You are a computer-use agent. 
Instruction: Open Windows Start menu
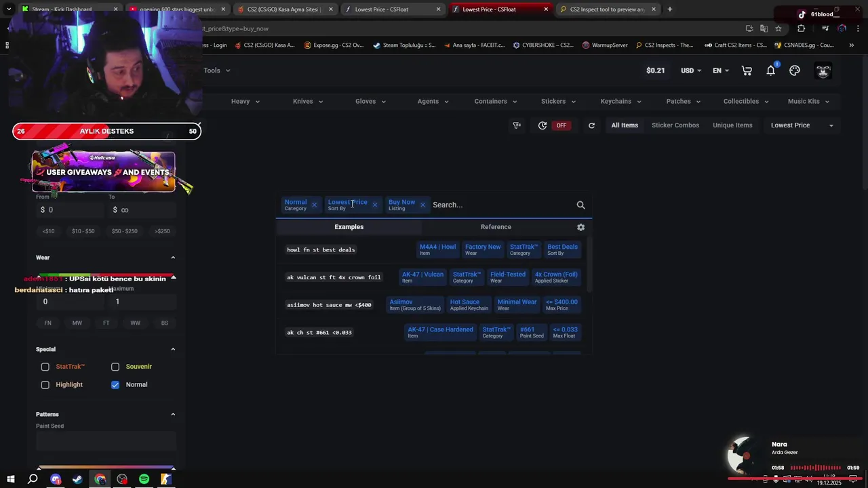coord(10,479)
